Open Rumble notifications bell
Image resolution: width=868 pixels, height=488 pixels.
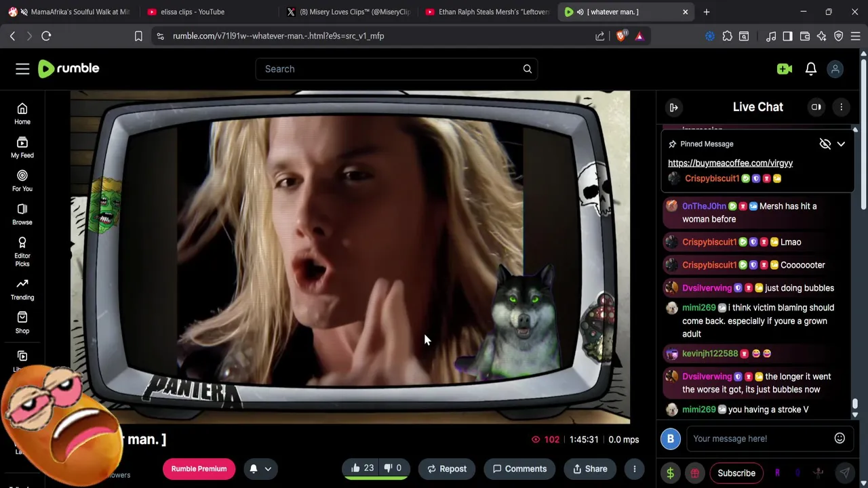pyautogui.click(x=811, y=68)
